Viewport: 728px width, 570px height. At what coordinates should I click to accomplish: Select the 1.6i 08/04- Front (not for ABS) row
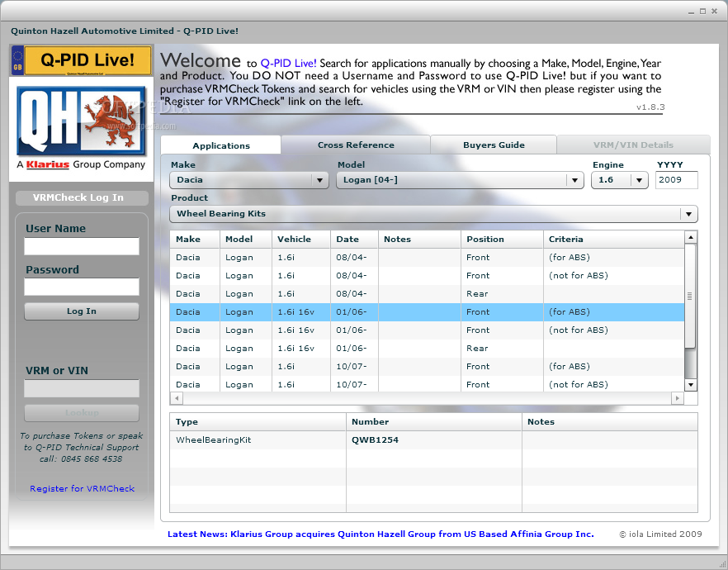[428, 275]
